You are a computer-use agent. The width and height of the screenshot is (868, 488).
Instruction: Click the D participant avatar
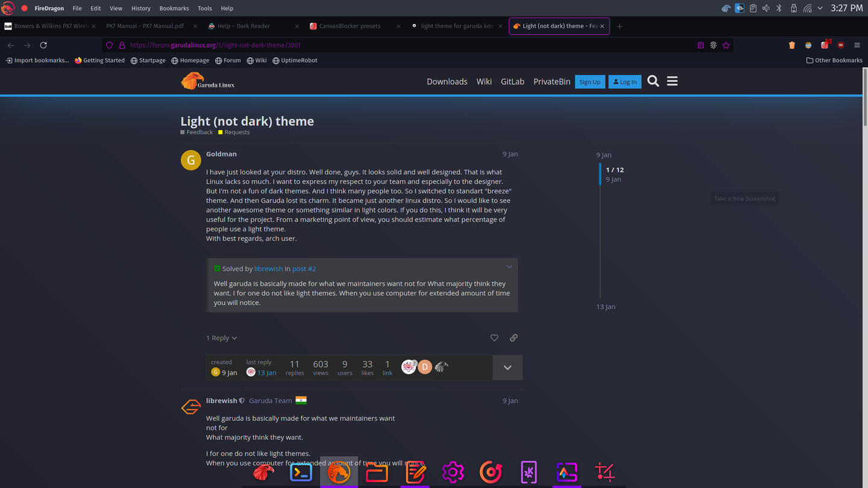coord(425,367)
